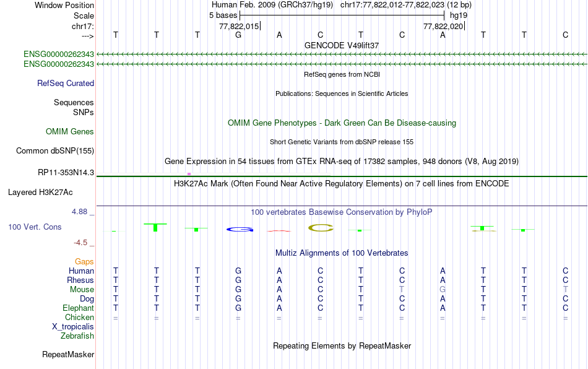The height and width of the screenshot is (369, 588).
Task: Click the Human Feb. 2009 (GRCh37/hg19) assembly title
Action: point(272,5)
